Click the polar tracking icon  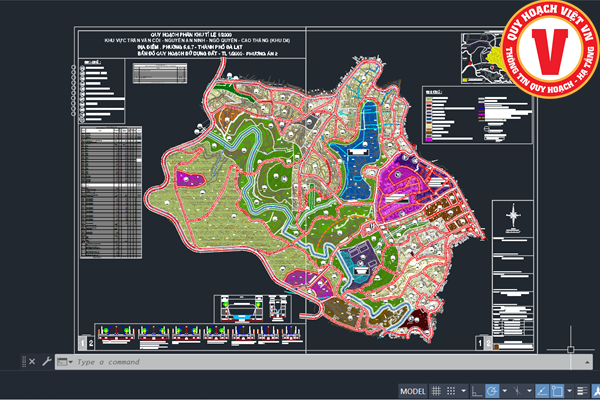tap(492, 391)
